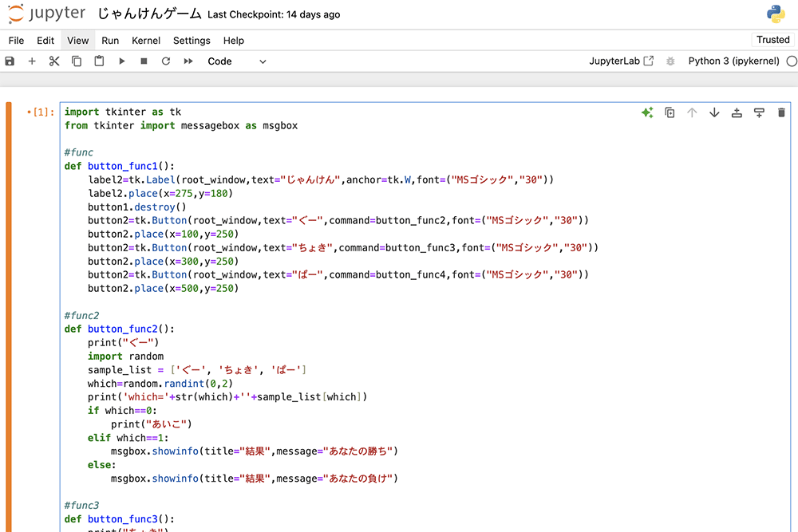Insert a cell below using the cell toolbar

[x=760, y=112]
